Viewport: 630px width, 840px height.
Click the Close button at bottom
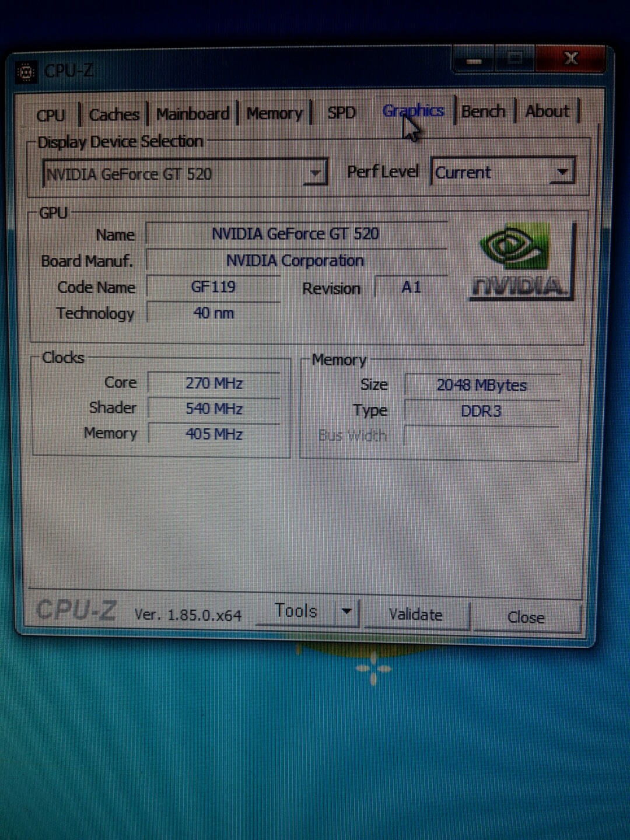pyautogui.click(x=526, y=617)
